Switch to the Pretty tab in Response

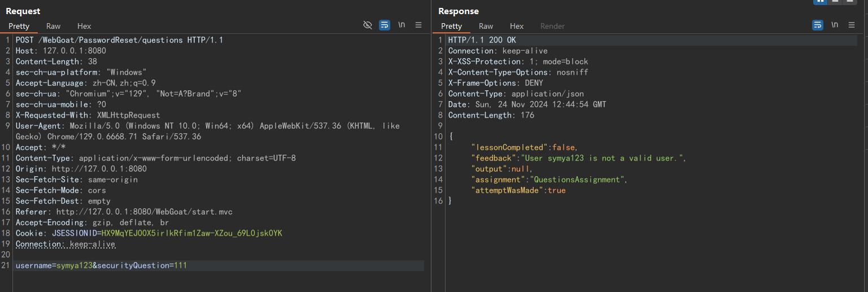pyautogui.click(x=451, y=26)
